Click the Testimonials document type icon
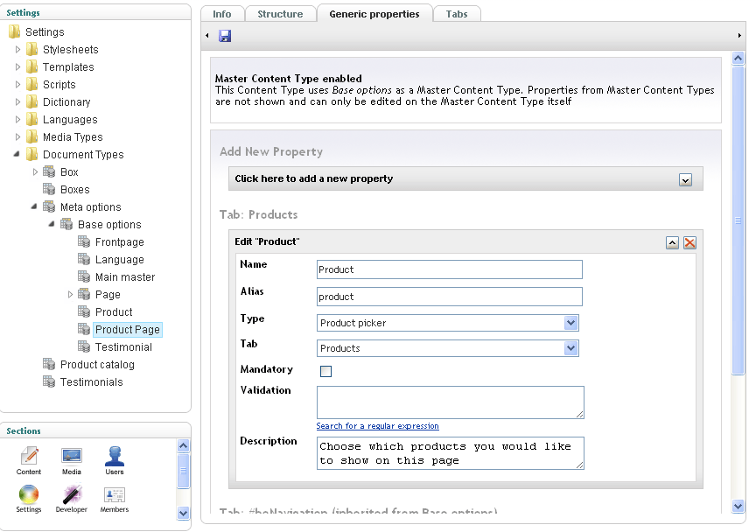Viewport: 756px width, 532px height. tap(49, 382)
